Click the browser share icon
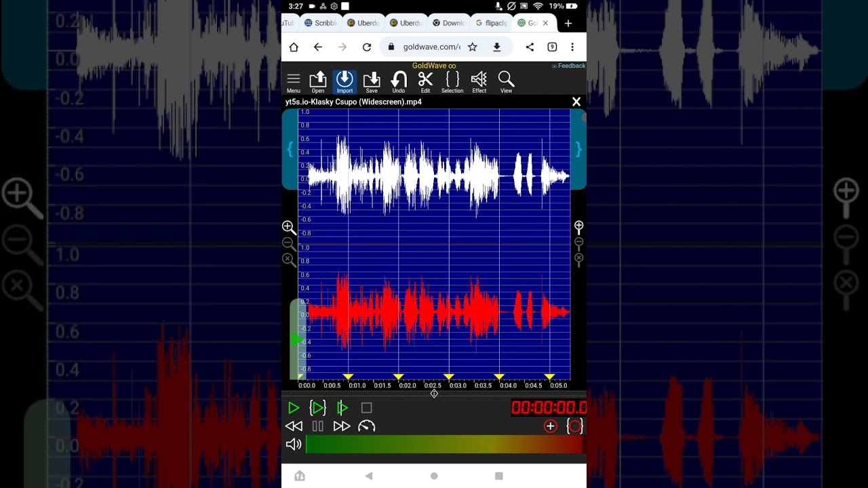Viewport: 868px width, 488px height. pos(530,47)
